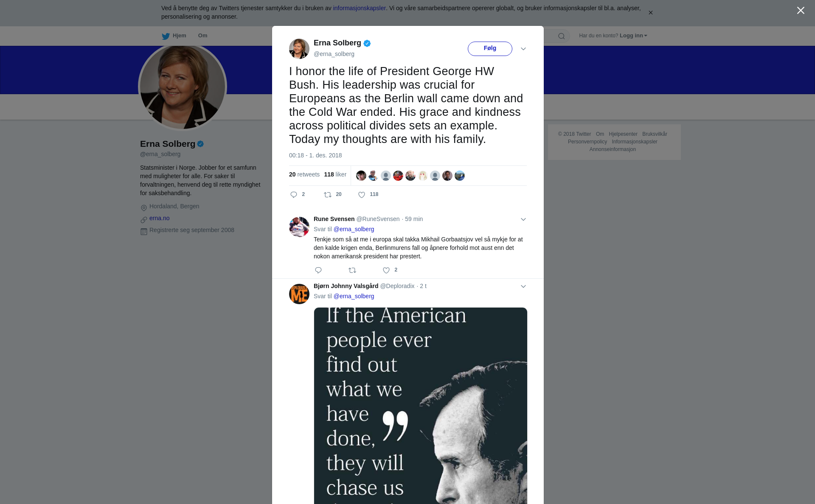Viewport: 815px width, 504px height.
Task: Open Rune Svensen's tweet options chevron
Action: (523, 219)
